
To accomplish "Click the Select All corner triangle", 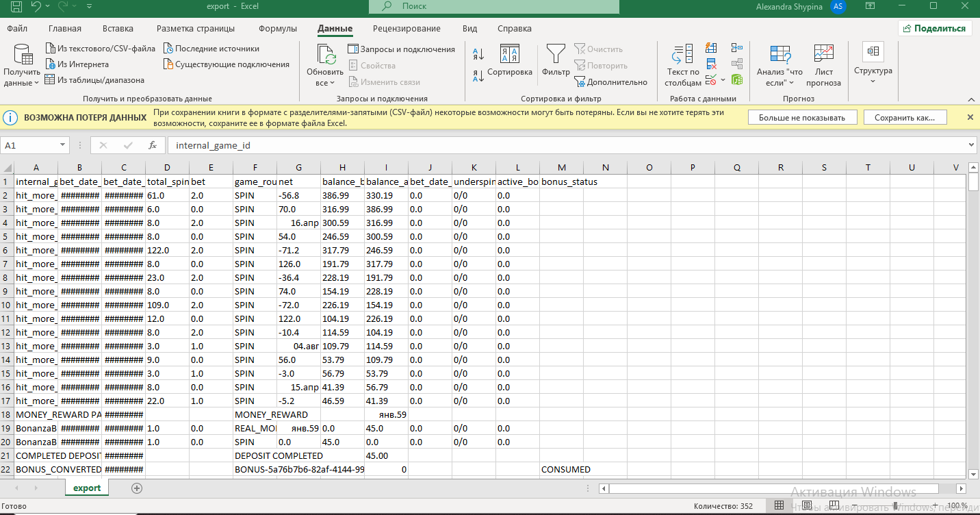I will (7, 168).
